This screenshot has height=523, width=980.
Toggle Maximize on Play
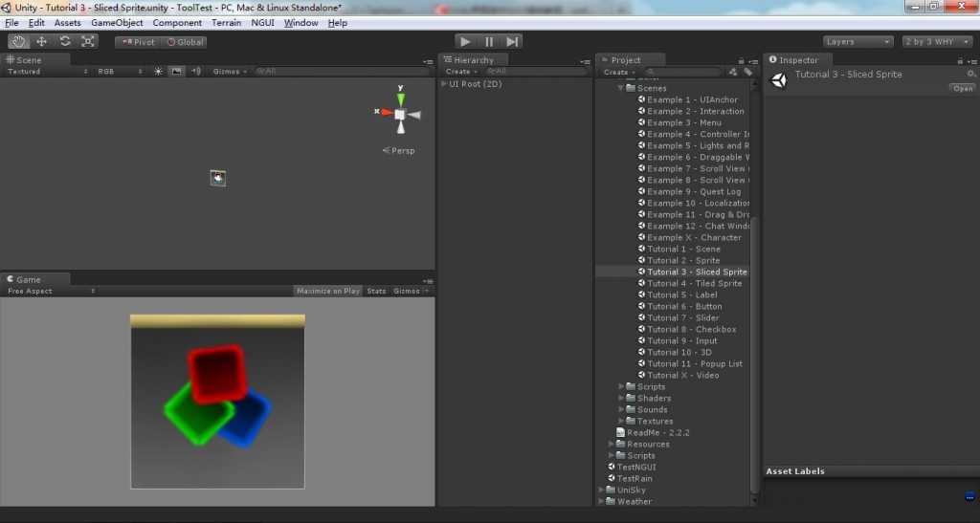[328, 292]
